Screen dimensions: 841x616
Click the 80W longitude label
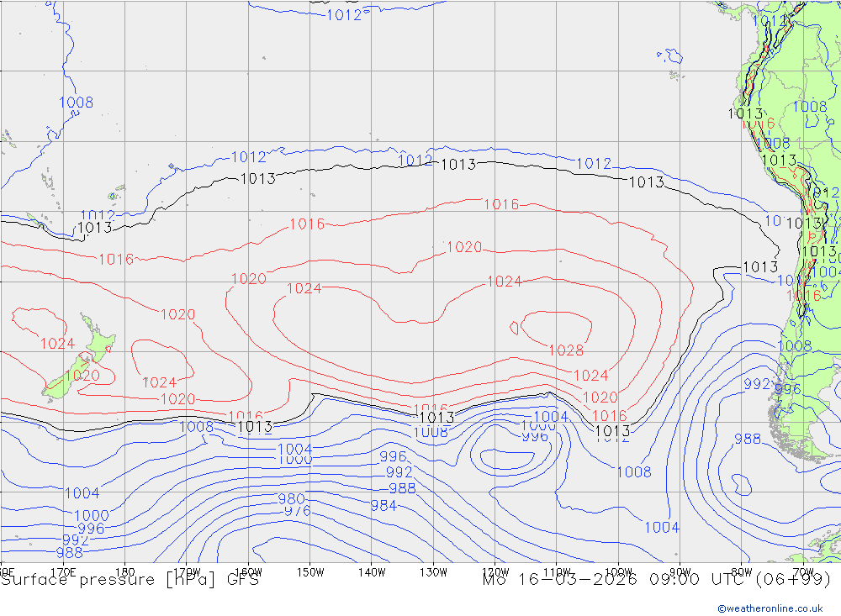(x=742, y=572)
